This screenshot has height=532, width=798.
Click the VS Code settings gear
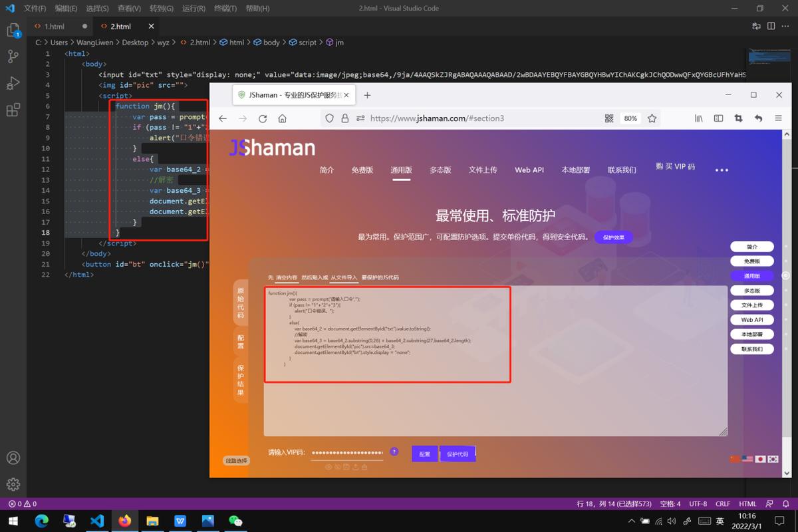(x=13, y=485)
